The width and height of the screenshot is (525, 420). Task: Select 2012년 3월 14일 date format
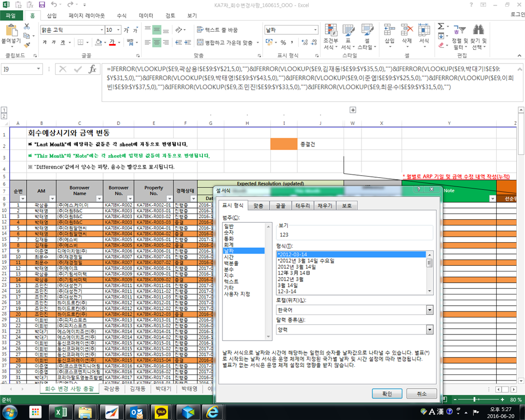[x=297, y=267]
